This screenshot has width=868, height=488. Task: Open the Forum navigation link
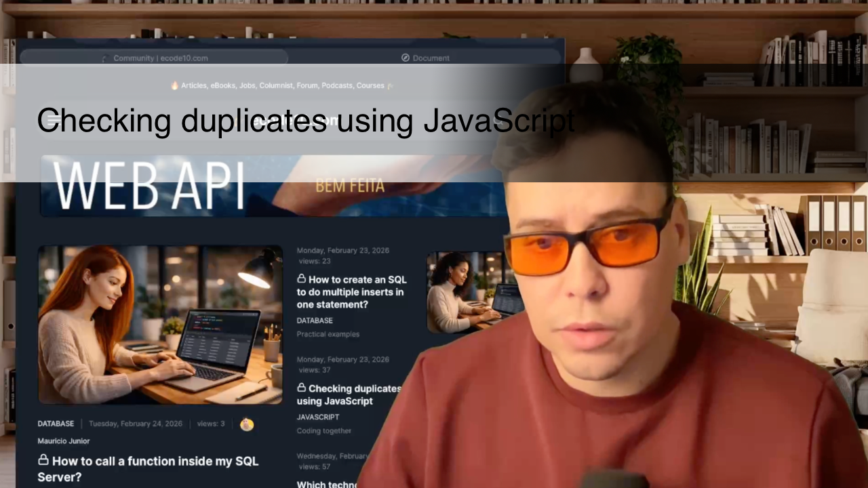[x=307, y=85]
